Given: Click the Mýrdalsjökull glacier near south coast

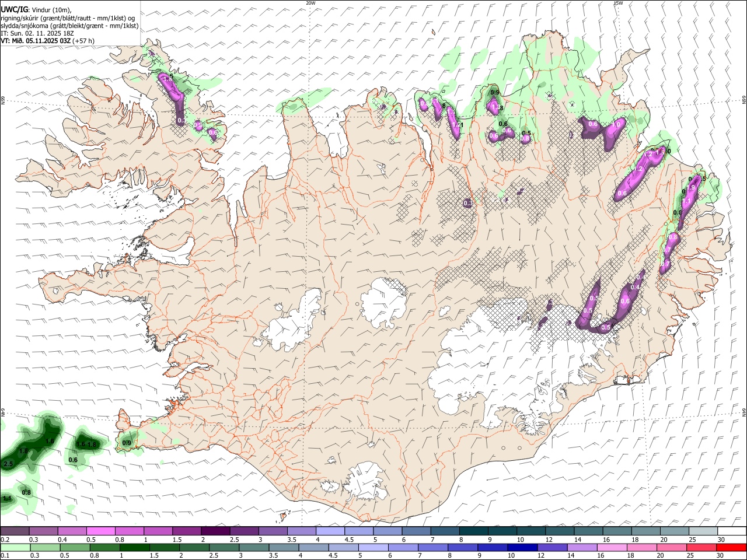Looking at the screenshot, I should coord(366,481).
